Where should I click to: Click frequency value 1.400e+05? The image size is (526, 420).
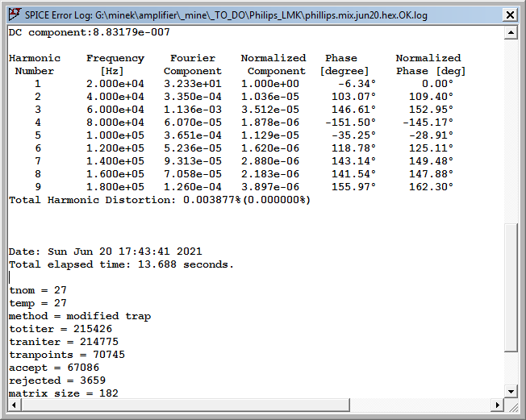[115, 161]
